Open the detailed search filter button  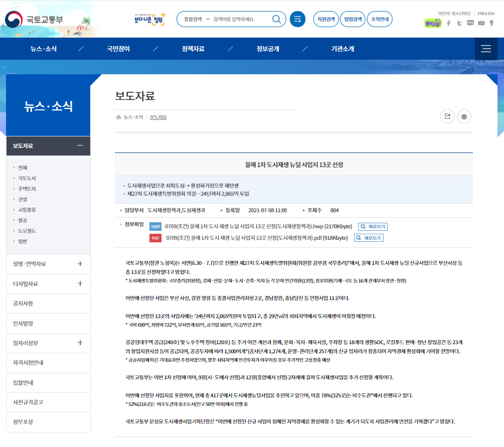pos(297,19)
